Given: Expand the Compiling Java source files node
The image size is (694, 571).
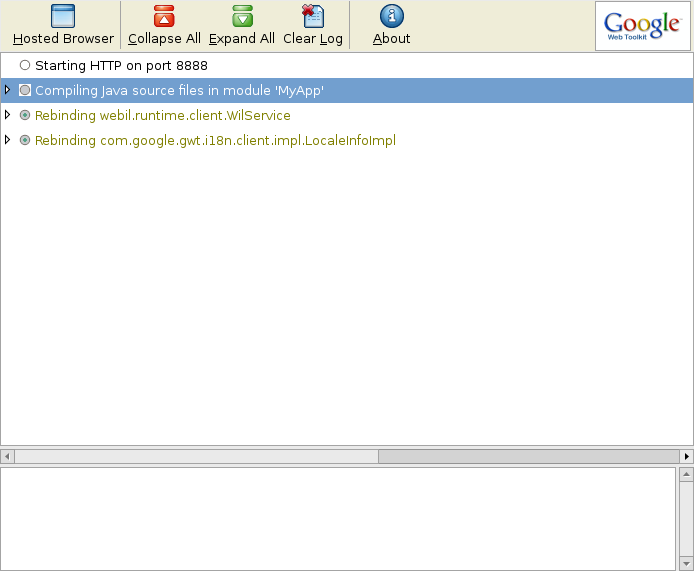Looking at the screenshot, I should (x=8, y=90).
